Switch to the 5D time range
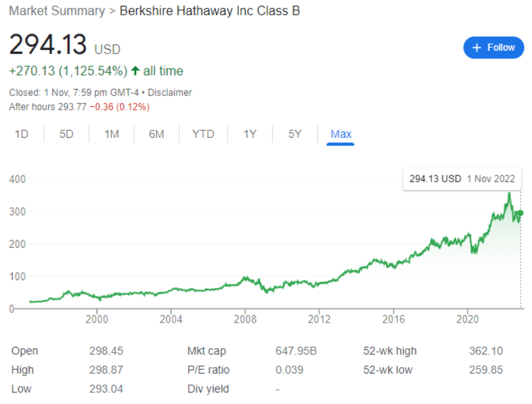This screenshot has width=532, height=404. 66,134
